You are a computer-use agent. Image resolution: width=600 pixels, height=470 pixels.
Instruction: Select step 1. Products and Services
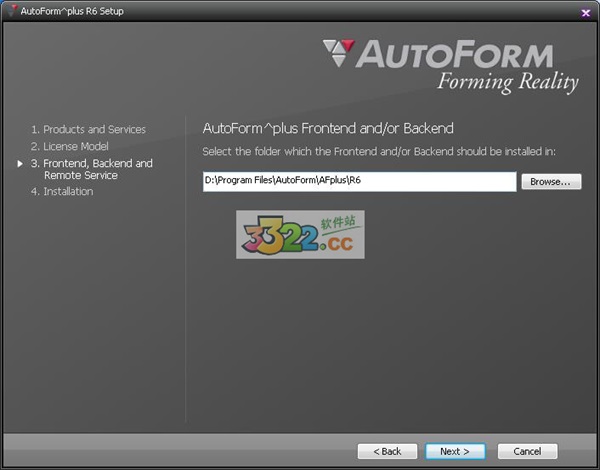point(88,129)
